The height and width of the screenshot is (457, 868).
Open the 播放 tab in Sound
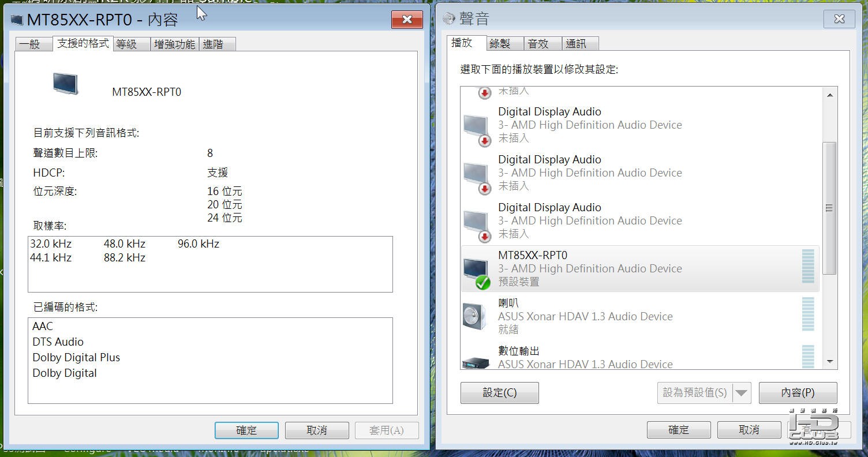[x=466, y=42]
